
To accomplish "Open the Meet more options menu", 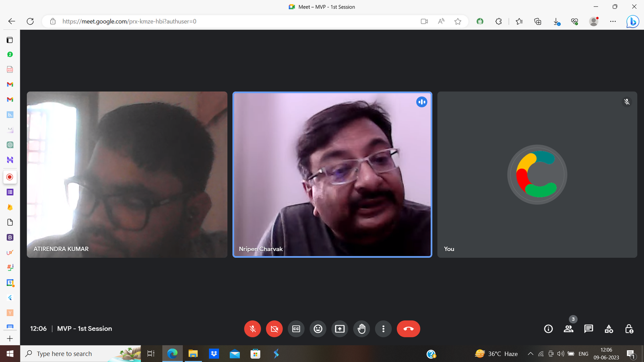I will point(383,329).
